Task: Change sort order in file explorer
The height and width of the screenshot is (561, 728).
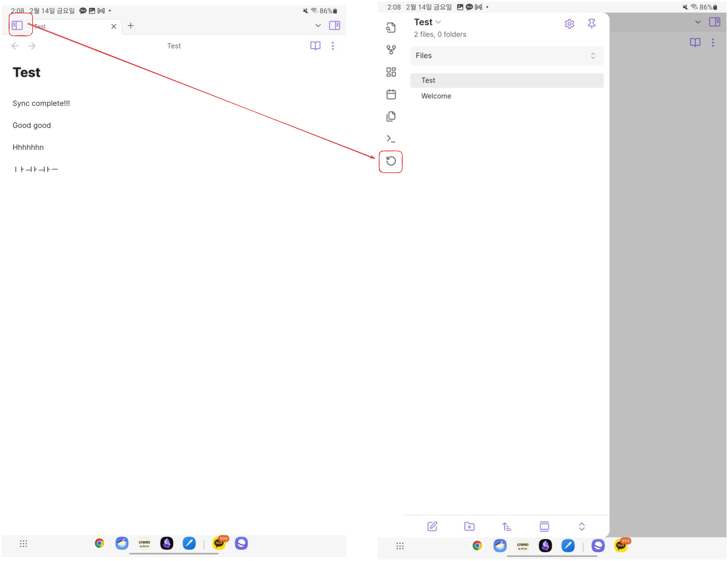Action: click(x=507, y=526)
